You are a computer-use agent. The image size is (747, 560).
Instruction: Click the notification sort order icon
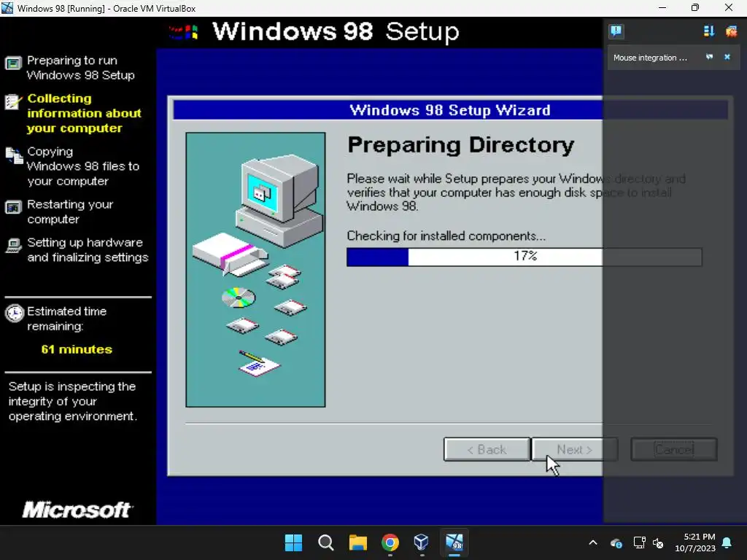coord(709,31)
